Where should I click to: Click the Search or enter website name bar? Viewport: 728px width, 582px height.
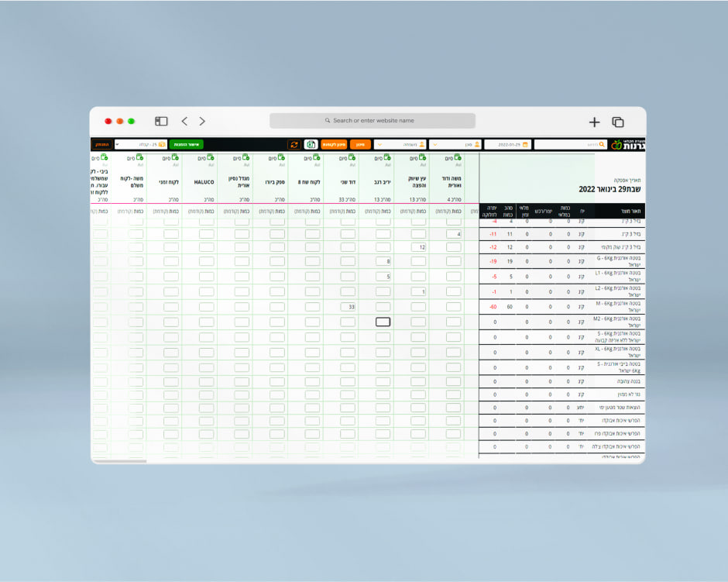point(373,121)
